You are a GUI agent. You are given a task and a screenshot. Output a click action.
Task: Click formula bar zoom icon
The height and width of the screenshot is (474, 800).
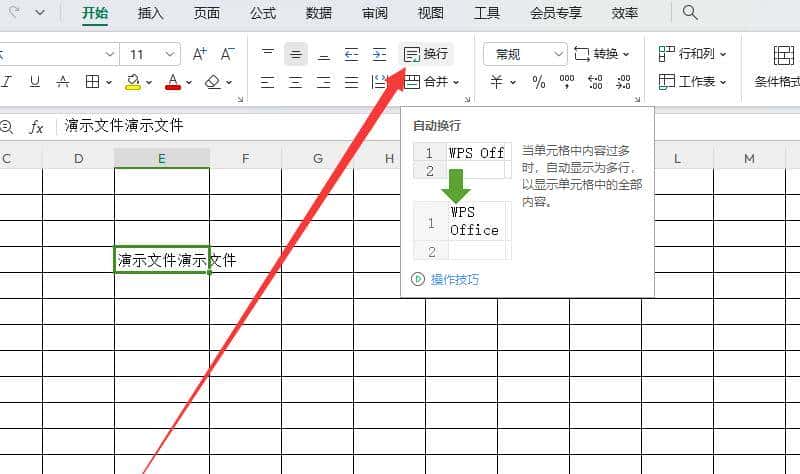pos(6,127)
